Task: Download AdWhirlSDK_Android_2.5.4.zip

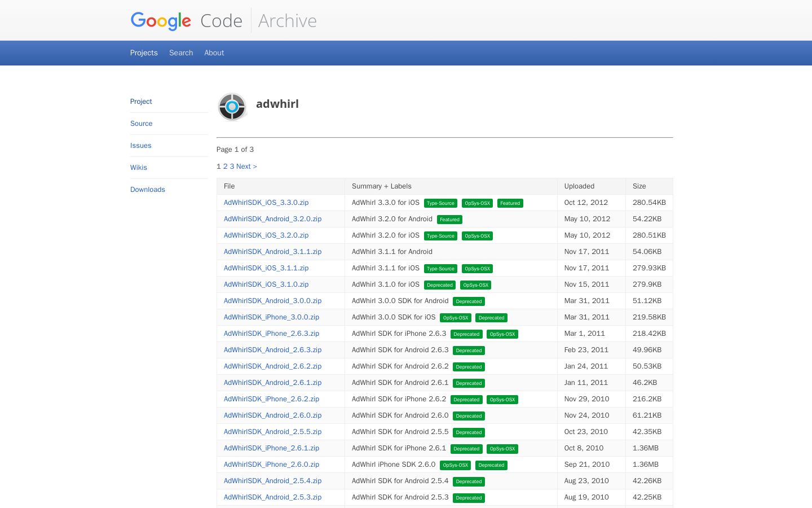Action: pyautogui.click(x=273, y=481)
